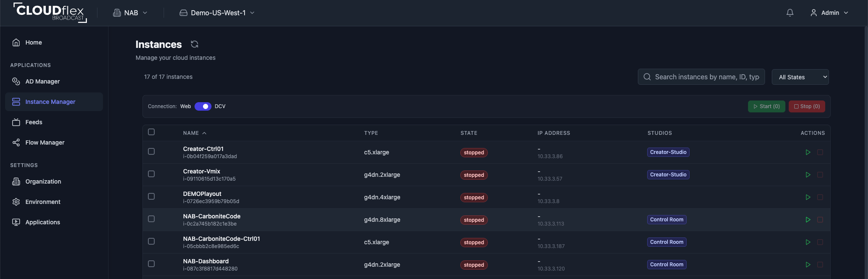Click the Stop (0) button

click(x=807, y=106)
